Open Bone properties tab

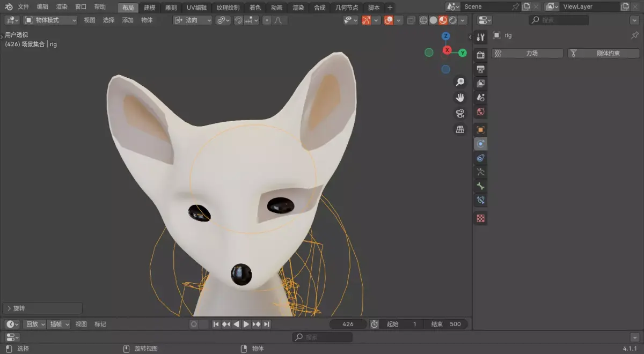tap(480, 186)
